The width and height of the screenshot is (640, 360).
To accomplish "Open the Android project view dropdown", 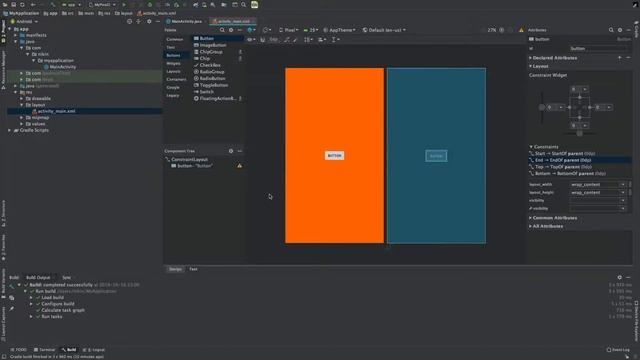I will pyautogui.click(x=24, y=21).
